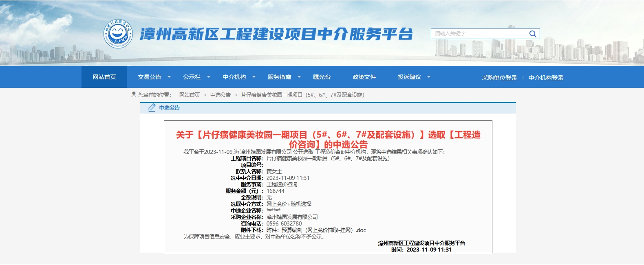The height and width of the screenshot is (265, 644).
Task: Open the 服务指南 menu item
Action: [280, 77]
